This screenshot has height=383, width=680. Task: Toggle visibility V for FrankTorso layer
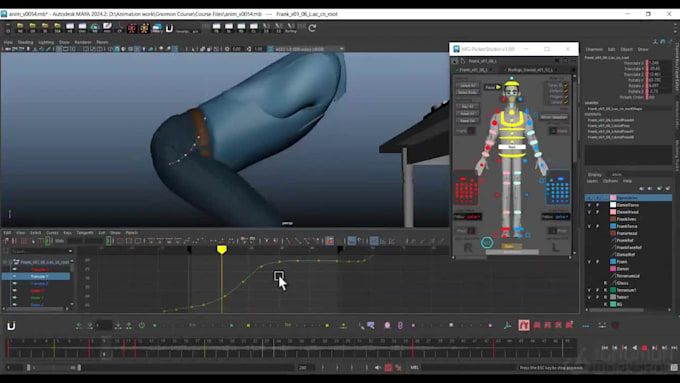(589, 226)
